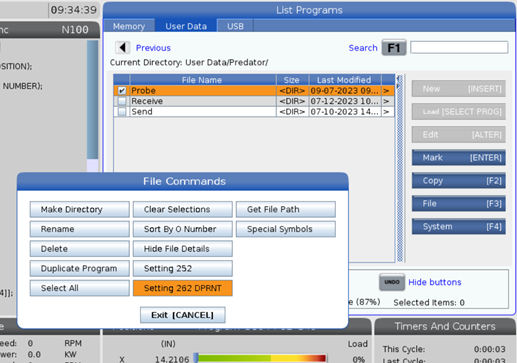Expand the Probe directory arrow
The height and width of the screenshot is (363, 517).
386,91
